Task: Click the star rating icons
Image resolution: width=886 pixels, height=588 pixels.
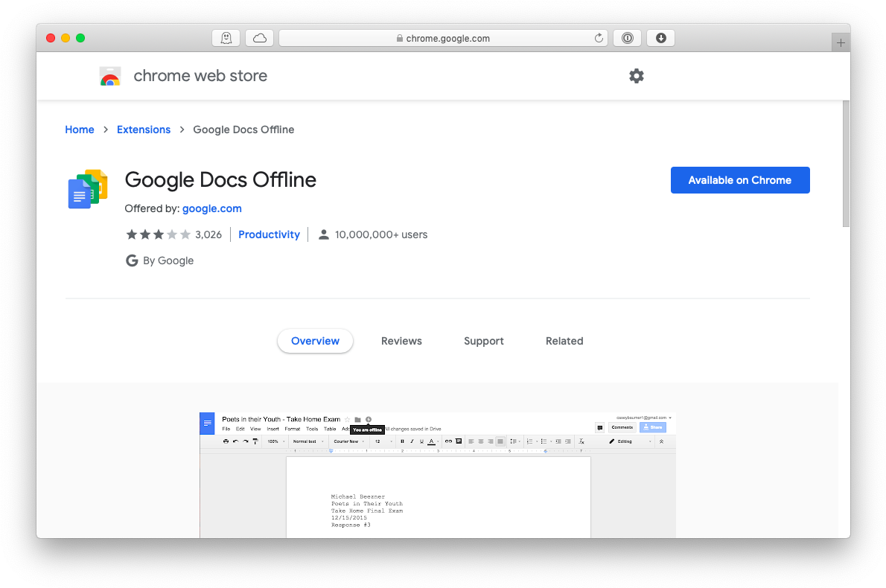Action: pos(158,234)
